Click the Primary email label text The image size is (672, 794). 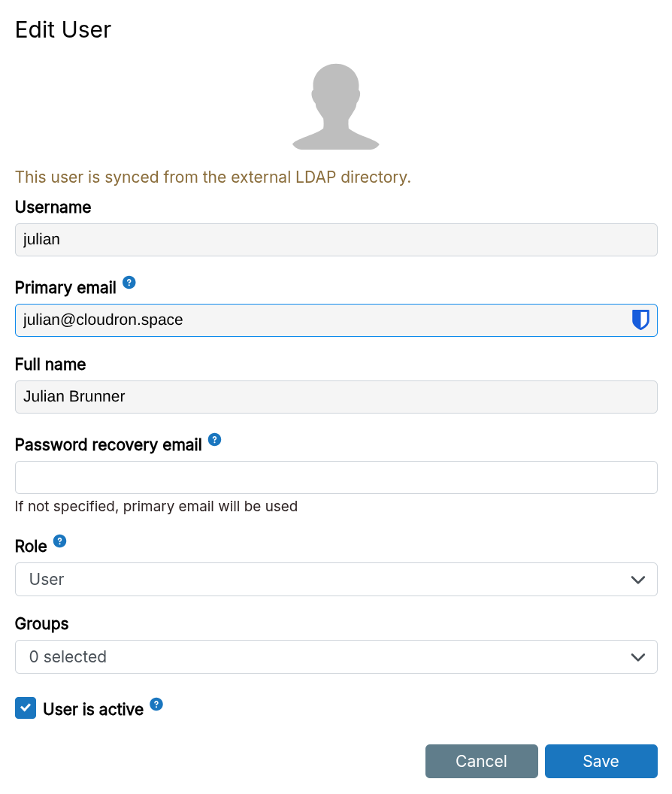click(65, 287)
